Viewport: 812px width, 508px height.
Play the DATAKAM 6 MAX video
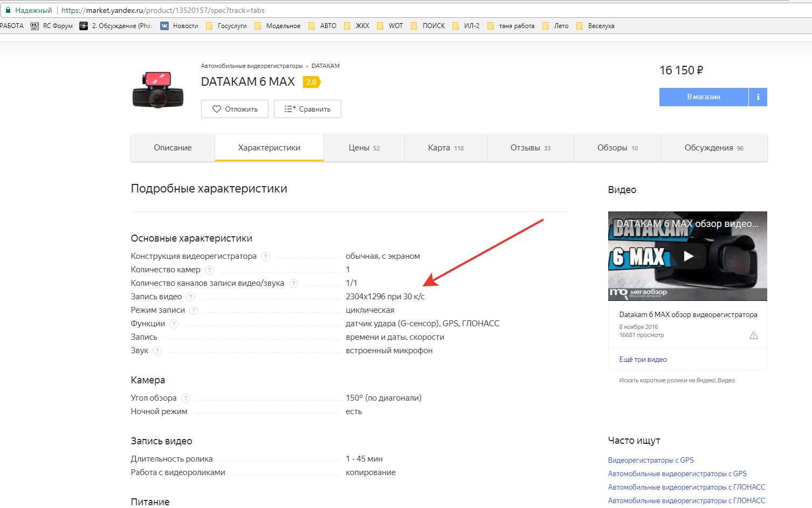[688, 256]
